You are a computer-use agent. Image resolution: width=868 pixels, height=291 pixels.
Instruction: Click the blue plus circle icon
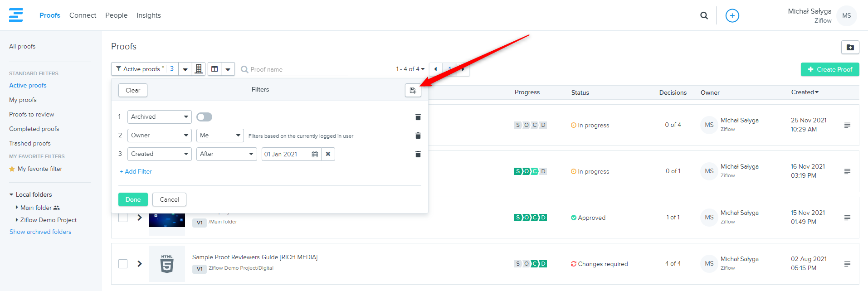(x=732, y=15)
